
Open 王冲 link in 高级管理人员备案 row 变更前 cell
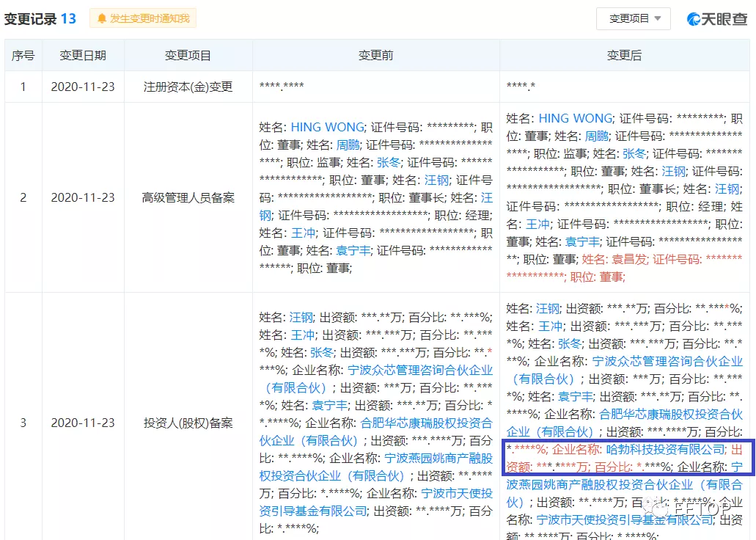click(x=304, y=233)
